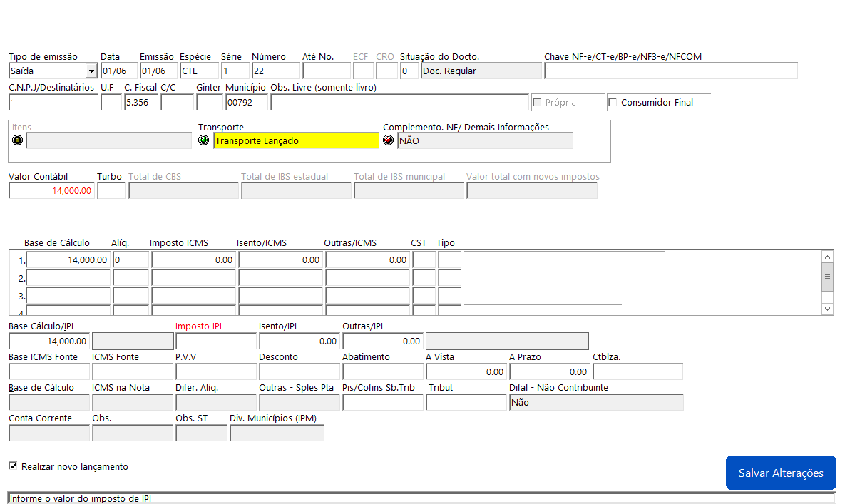Click the Abatimento field
The height and width of the screenshot is (504, 845).
click(x=383, y=372)
